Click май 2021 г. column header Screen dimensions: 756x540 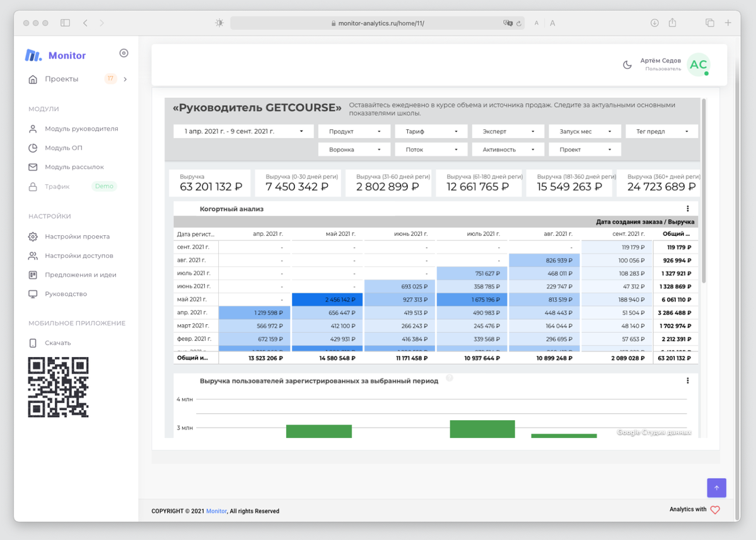tap(340, 234)
